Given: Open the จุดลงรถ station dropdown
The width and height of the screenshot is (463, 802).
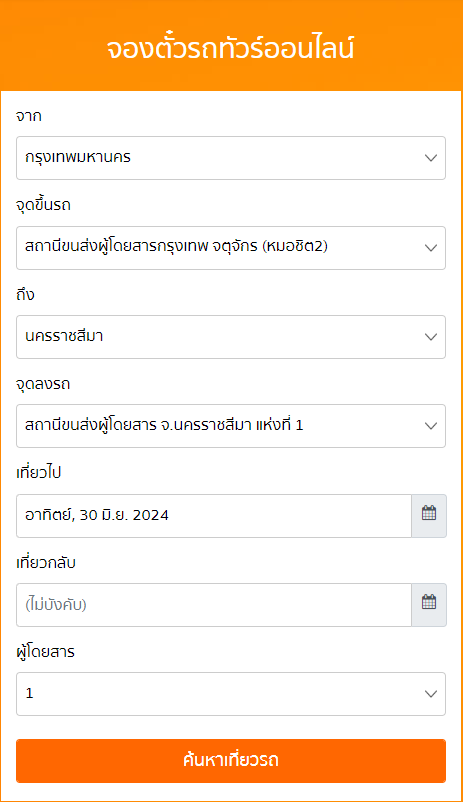Looking at the screenshot, I should point(231,426).
